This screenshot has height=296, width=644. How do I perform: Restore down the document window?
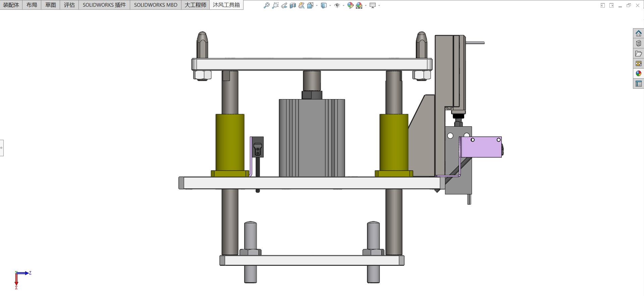629,5
